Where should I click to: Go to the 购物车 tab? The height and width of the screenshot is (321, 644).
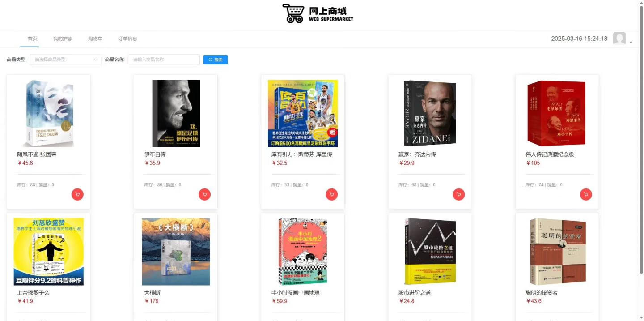click(x=95, y=39)
